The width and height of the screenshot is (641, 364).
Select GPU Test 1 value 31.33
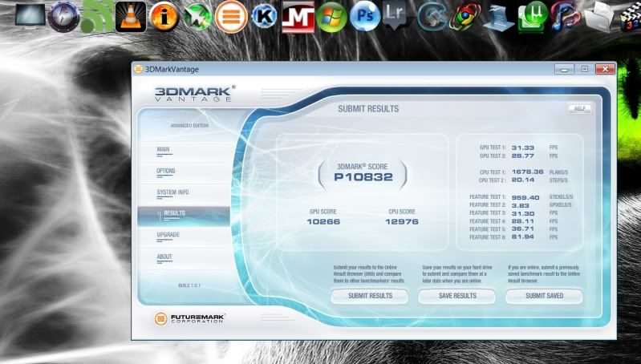pyautogui.click(x=522, y=148)
